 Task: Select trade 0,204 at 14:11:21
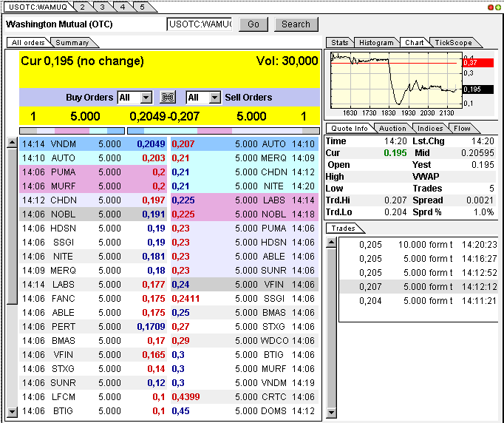point(419,301)
